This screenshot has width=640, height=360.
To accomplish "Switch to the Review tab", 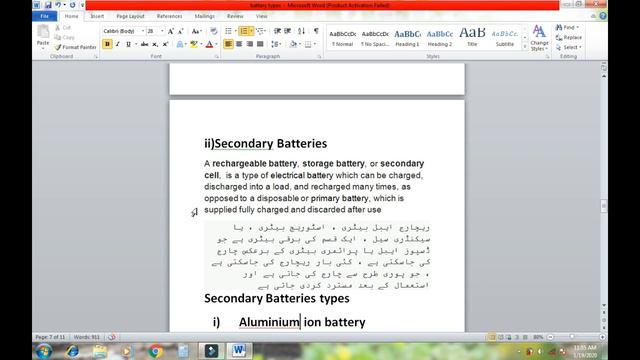I will 235,16.
